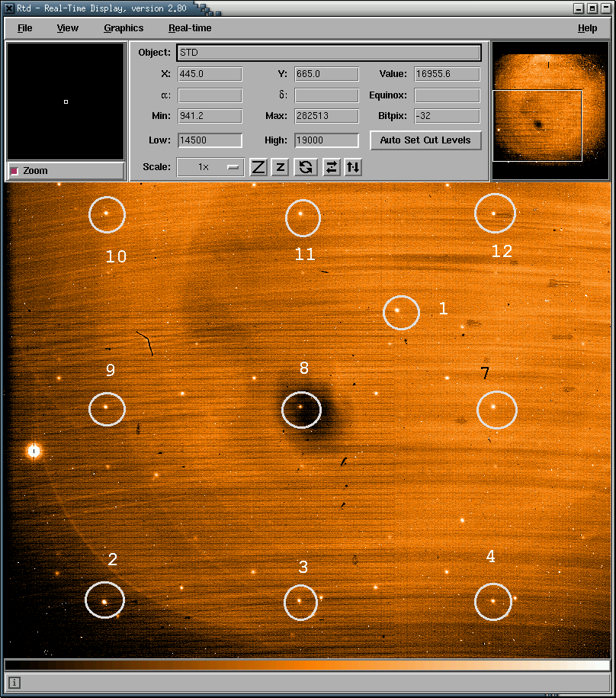
Task: Click the empty delta coordinate field
Action: pyautogui.click(x=326, y=95)
